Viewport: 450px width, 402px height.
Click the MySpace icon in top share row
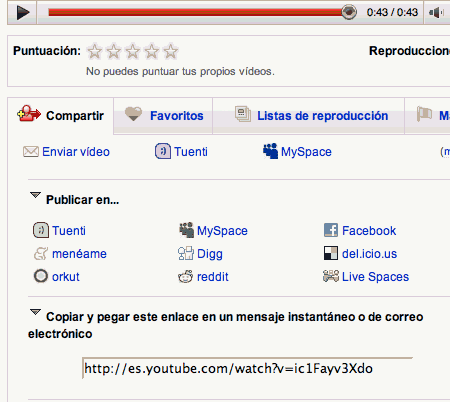pyautogui.click(x=270, y=151)
